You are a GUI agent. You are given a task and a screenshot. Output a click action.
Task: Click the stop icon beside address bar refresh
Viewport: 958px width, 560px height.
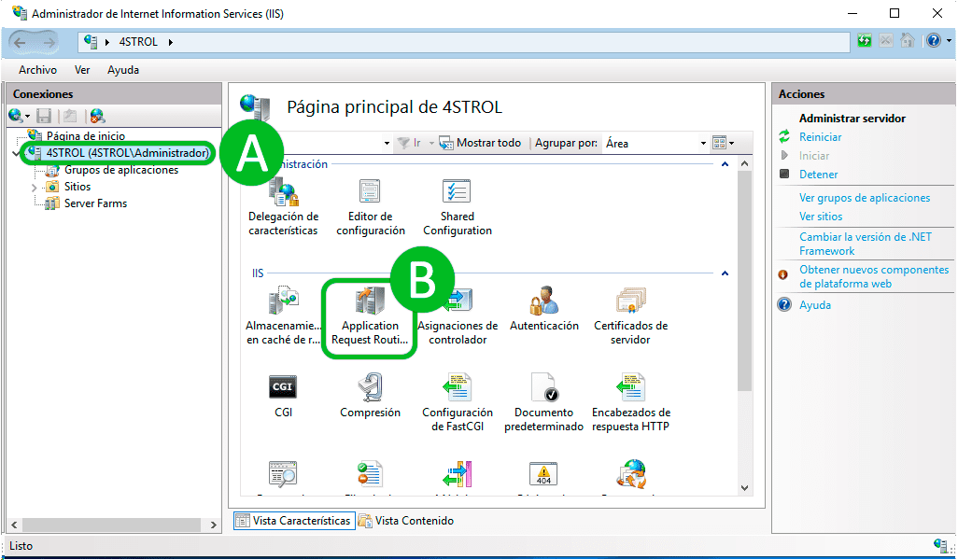pos(886,41)
